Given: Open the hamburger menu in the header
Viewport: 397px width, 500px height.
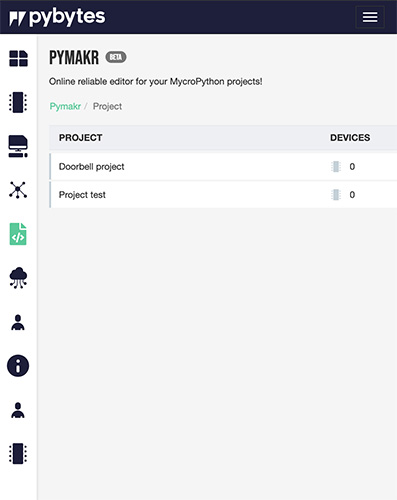Looking at the screenshot, I should (x=370, y=17).
